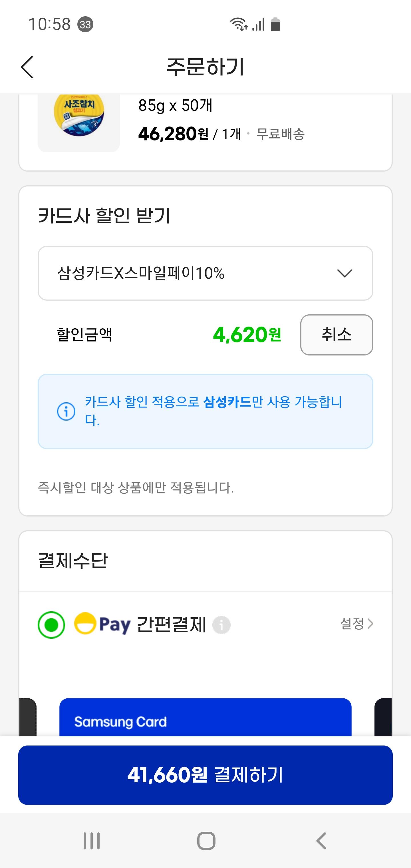Open Android recent apps button
The height and width of the screenshot is (868, 411).
[92, 841]
